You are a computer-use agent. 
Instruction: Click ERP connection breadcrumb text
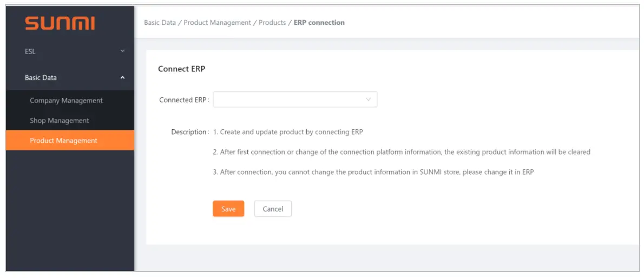[319, 23]
